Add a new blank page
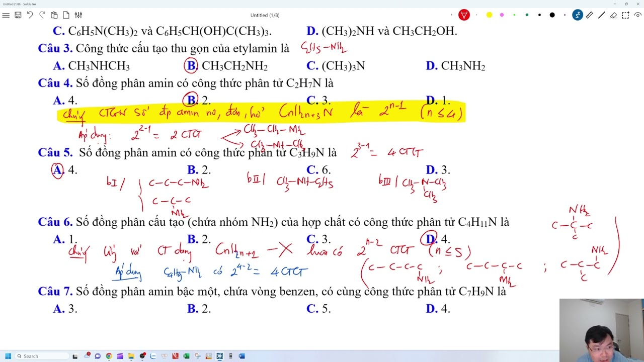This screenshot has height=362, width=644. coord(66,15)
